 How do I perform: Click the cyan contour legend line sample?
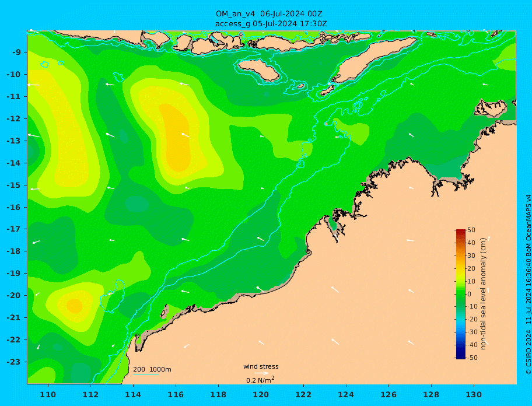click(146, 374)
